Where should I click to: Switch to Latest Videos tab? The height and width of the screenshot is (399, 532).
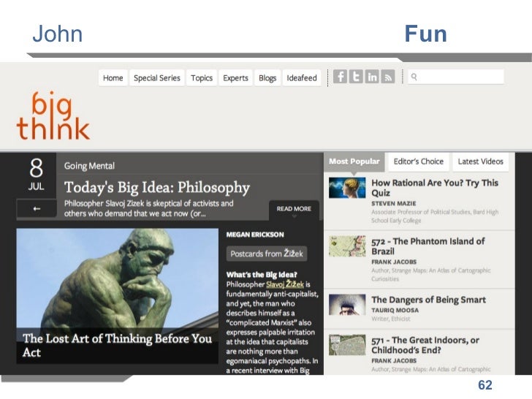[x=480, y=161]
